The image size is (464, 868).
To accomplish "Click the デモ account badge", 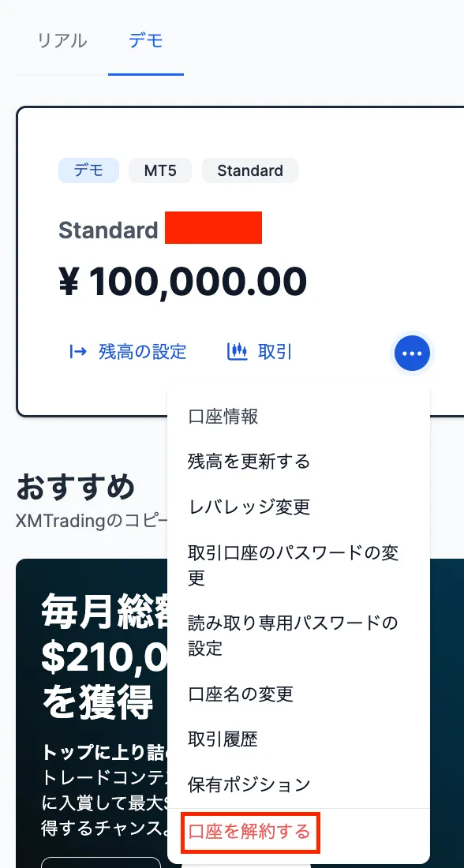I will click(x=88, y=170).
